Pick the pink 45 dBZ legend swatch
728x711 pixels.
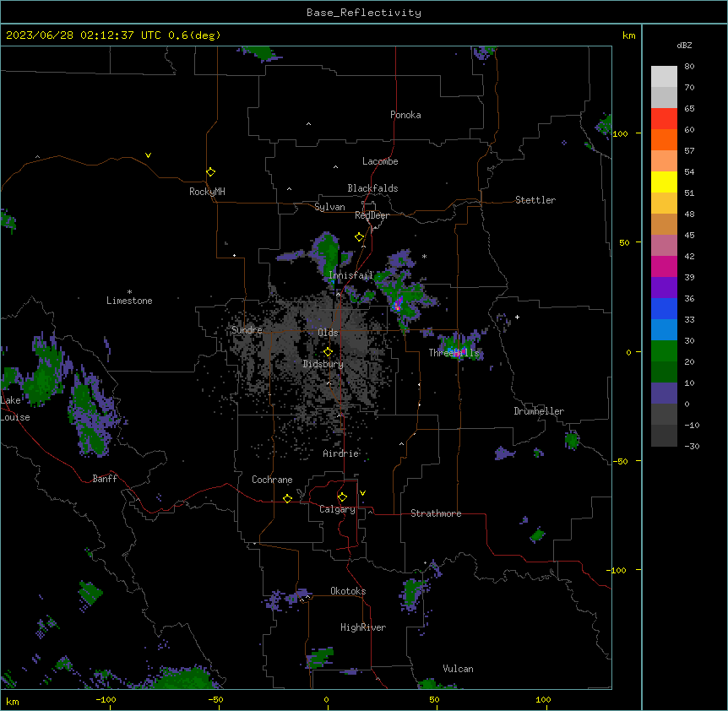point(664,246)
